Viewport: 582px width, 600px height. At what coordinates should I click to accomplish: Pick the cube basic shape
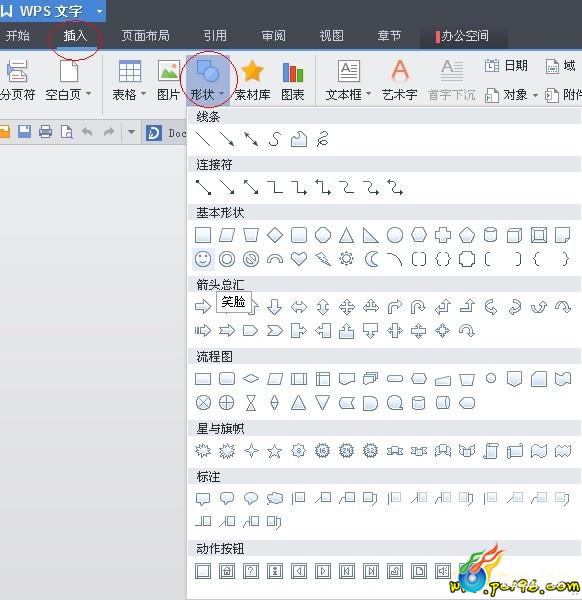(514, 235)
